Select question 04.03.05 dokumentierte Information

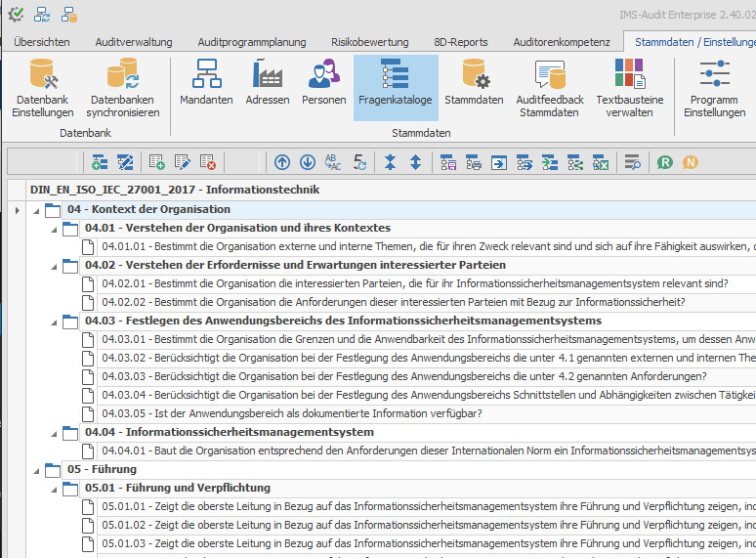tap(427, 413)
